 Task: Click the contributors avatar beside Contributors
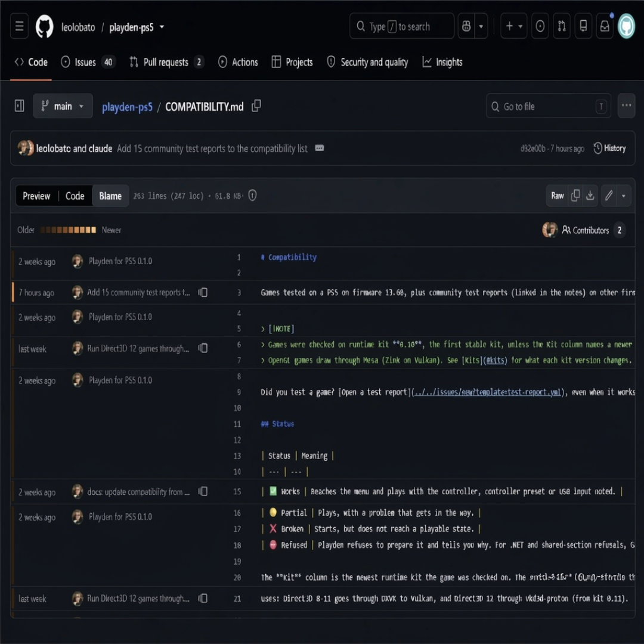click(x=550, y=230)
